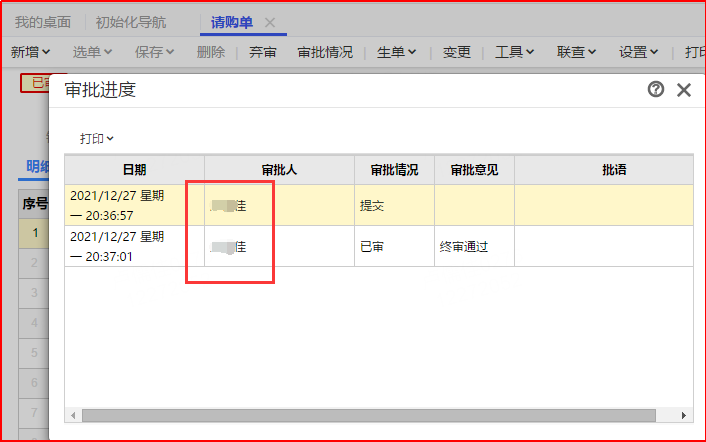
Task: Close the 审批进度 dialog
Action: click(x=683, y=90)
